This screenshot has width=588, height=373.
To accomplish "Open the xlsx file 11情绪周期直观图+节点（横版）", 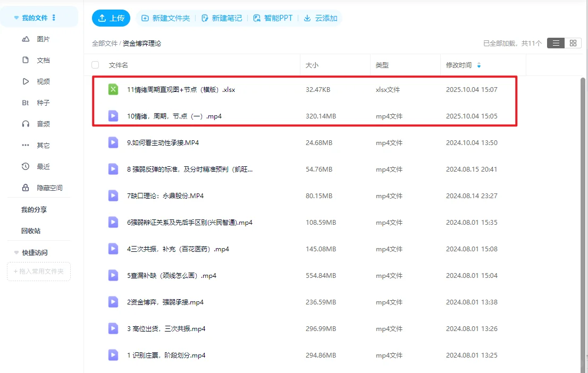I will pos(181,89).
